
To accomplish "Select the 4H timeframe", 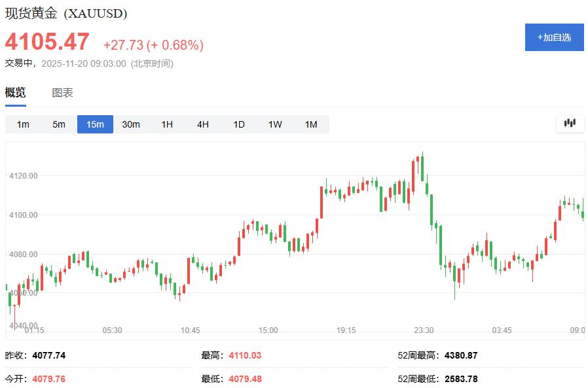I will click(202, 124).
